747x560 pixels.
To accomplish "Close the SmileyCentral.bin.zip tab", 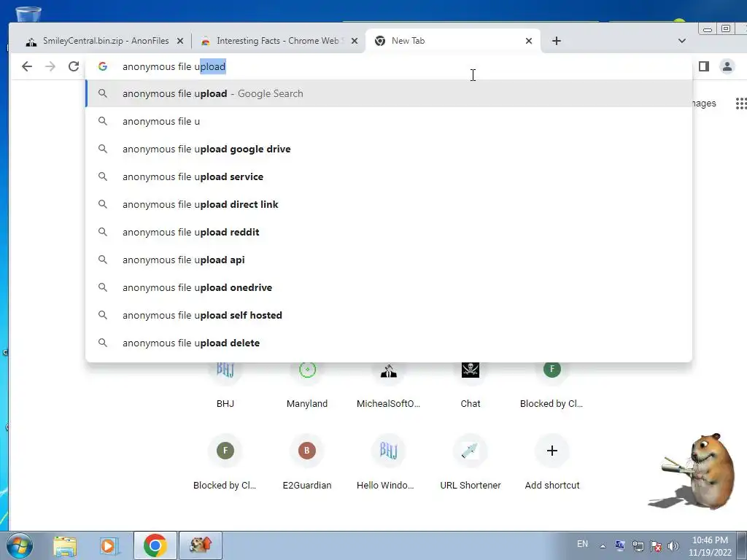I will pyautogui.click(x=180, y=41).
